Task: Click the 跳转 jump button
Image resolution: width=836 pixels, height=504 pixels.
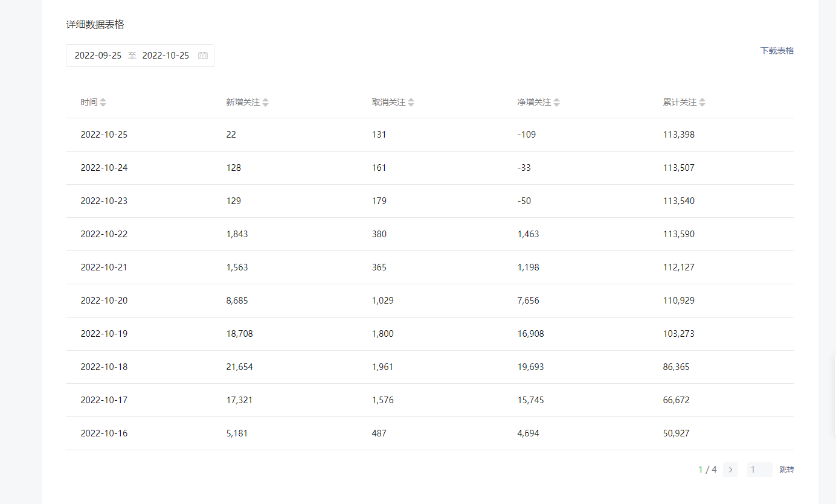Action: pyautogui.click(x=786, y=470)
